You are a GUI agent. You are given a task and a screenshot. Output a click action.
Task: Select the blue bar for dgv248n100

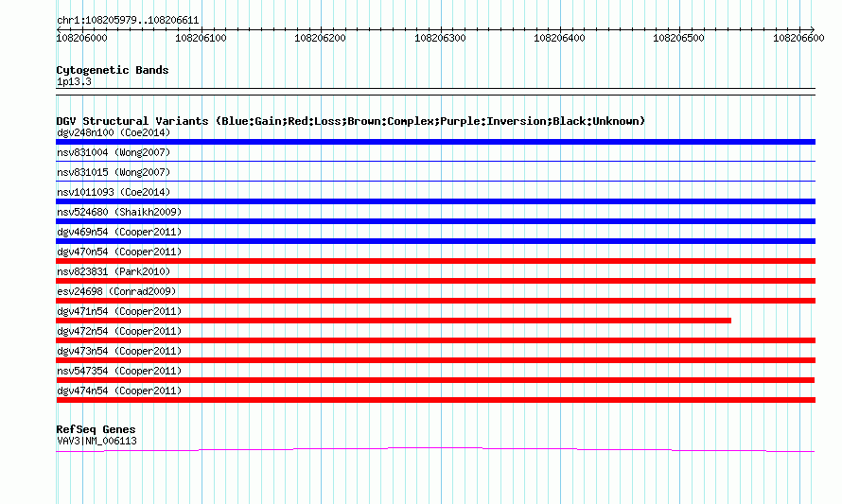pyautogui.click(x=435, y=142)
